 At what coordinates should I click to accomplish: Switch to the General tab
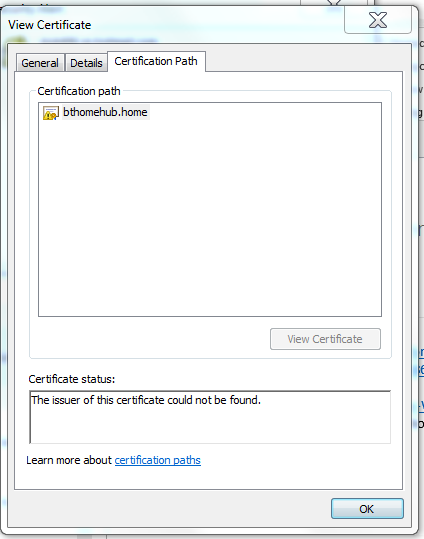point(40,63)
